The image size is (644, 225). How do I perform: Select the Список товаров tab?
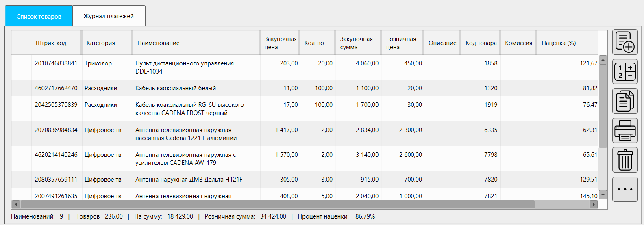coord(39,16)
